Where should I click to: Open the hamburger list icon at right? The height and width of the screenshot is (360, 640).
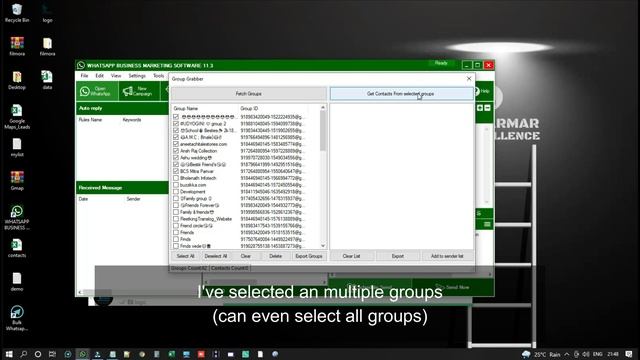point(487,224)
